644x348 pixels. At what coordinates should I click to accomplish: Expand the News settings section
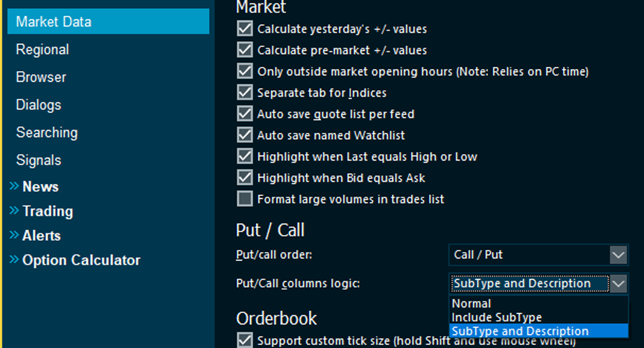pyautogui.click(x=39, y=187)
